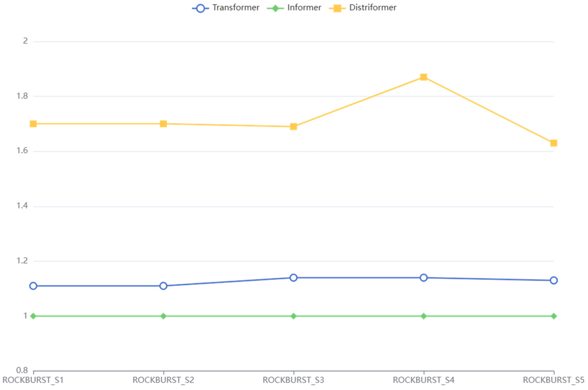
Task: Click the Transformer circle marker at ROCKBURST_S5
Action: tap(554, 281)
